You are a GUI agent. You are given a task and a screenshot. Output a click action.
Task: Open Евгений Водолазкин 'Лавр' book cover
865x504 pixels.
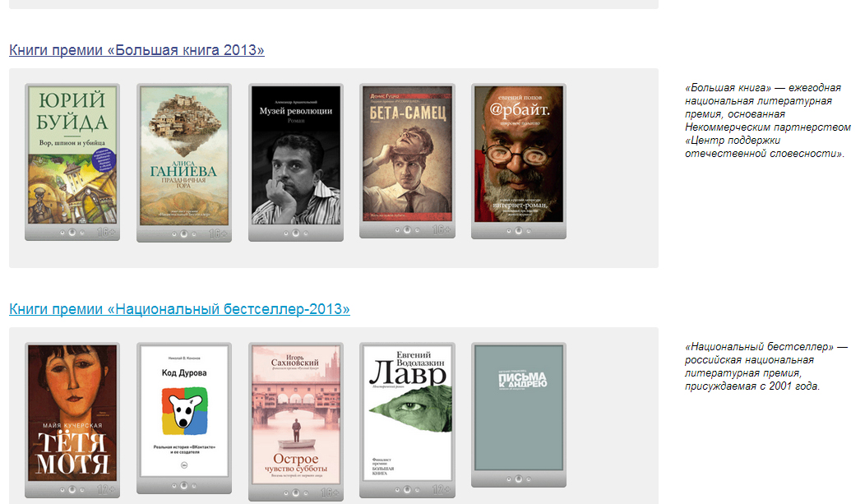tap(407, 419)
